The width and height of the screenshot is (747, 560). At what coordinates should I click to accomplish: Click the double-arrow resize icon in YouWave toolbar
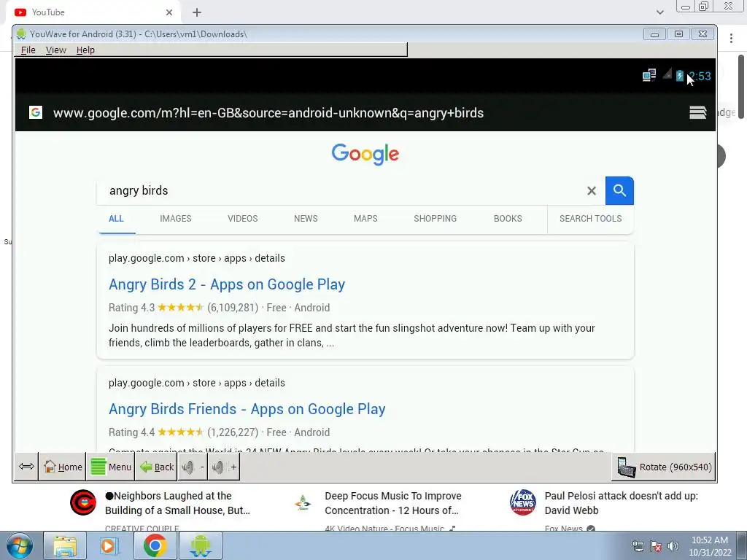tap(26, 467)
